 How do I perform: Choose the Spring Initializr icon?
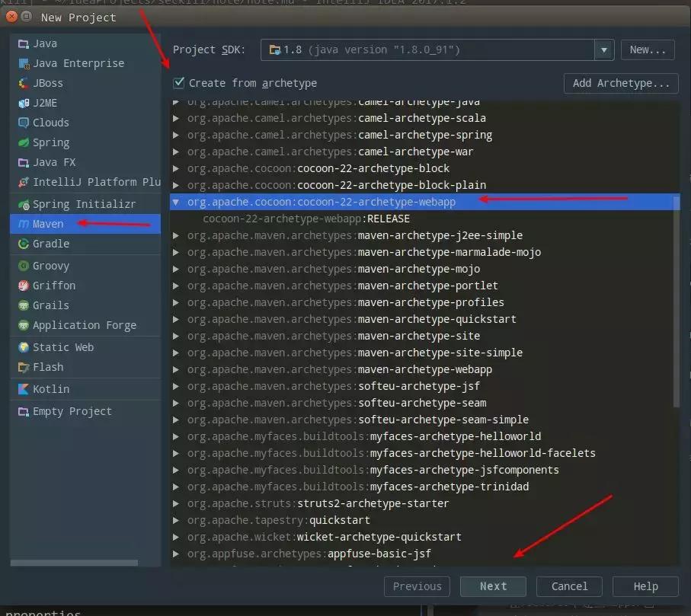point(23,204)
